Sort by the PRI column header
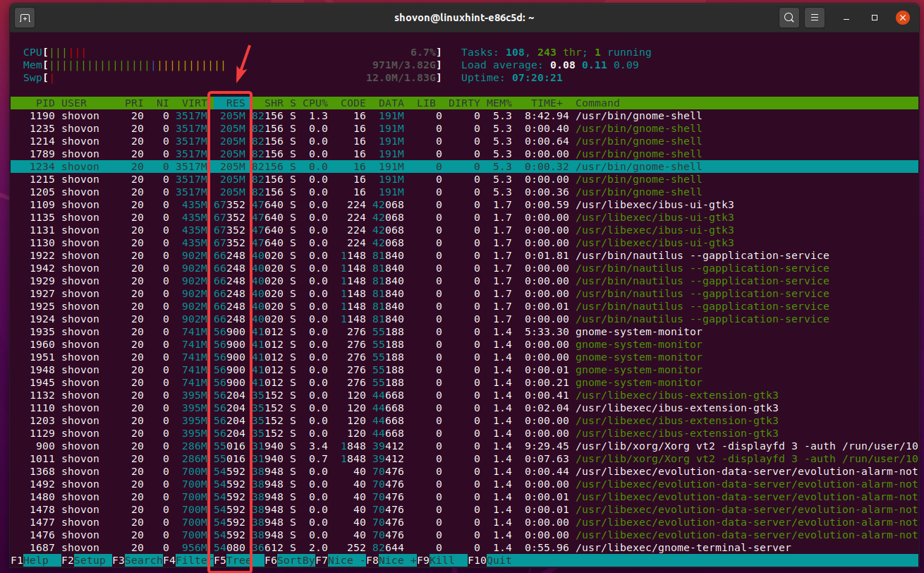The image size is (924, 573). tap(134, 103)
